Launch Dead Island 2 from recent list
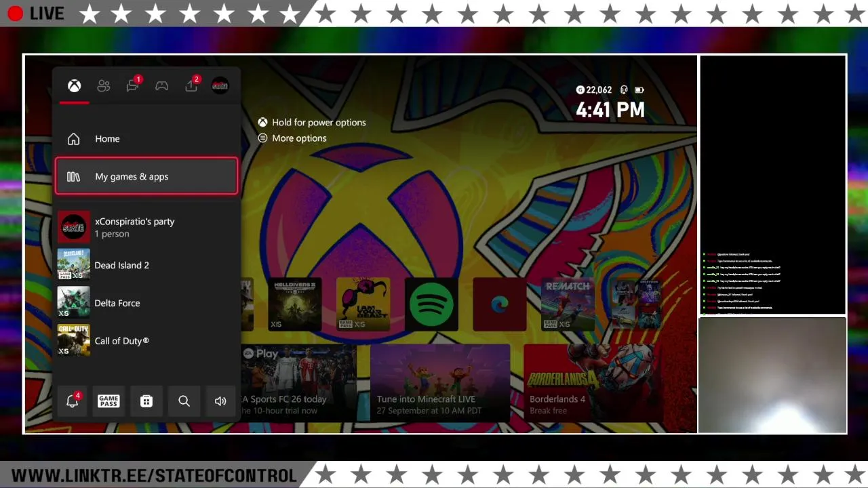 coord(146,265)
